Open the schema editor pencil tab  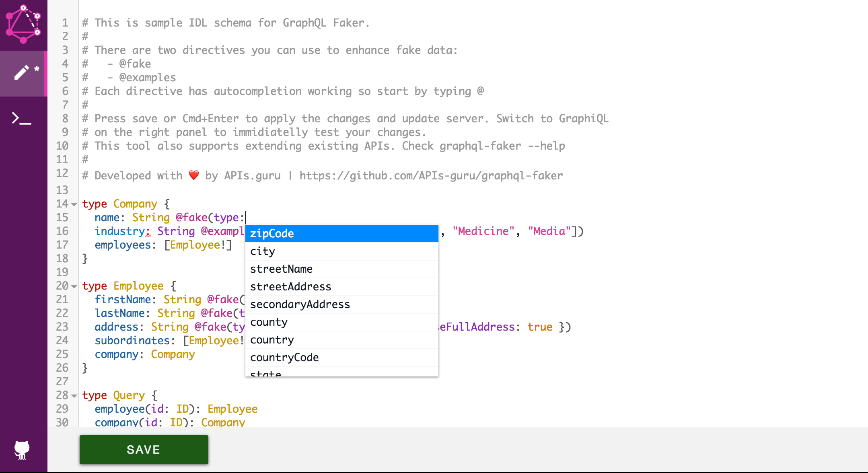[x=23, y=73]
